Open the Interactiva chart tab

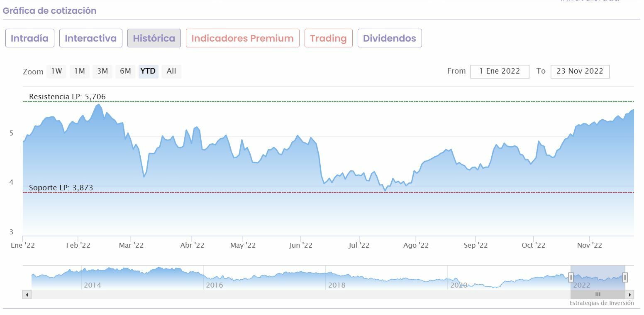[x=91, y=38]
